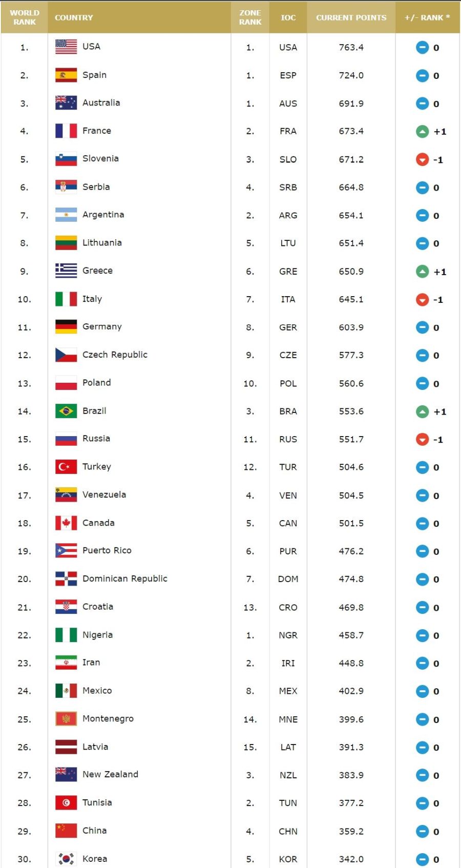Click Lithuania's 651.4 points cell
The image size is (461, 868).
pyautogui.click(x=351, y=243)
